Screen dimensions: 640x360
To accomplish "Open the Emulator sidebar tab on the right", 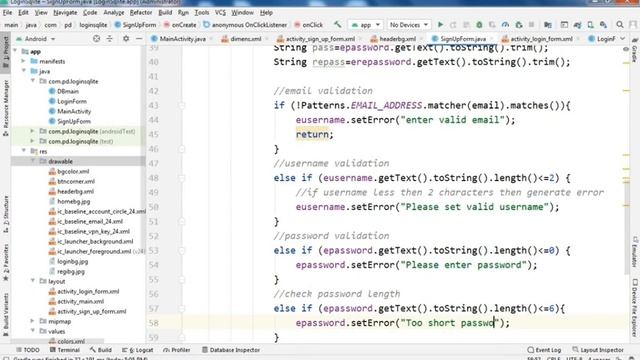I will pos(635,251).
